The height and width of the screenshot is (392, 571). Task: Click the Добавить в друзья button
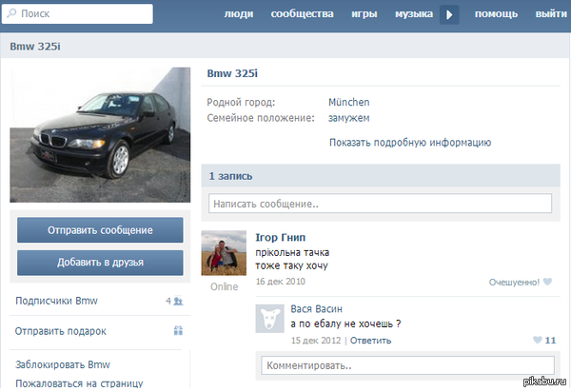(100, 263)
